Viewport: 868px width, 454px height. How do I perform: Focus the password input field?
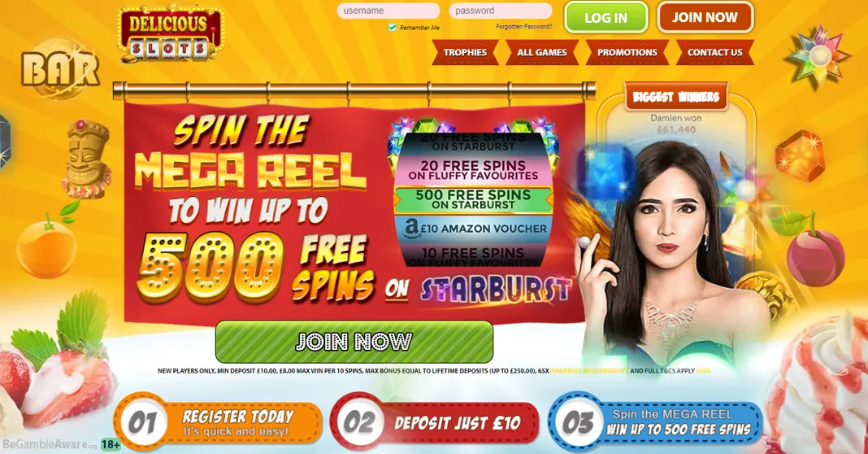(501, 11)
